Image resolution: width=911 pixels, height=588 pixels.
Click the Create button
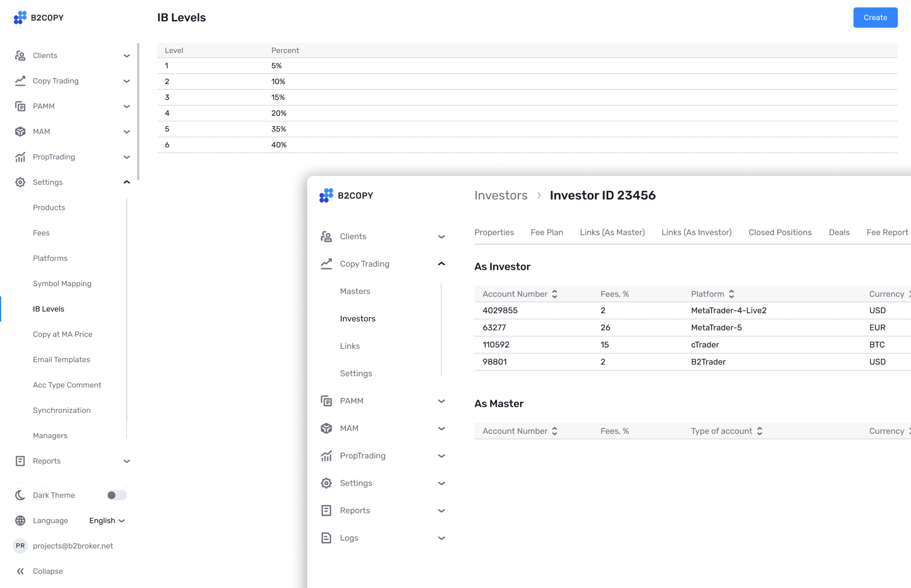point(875,17)
